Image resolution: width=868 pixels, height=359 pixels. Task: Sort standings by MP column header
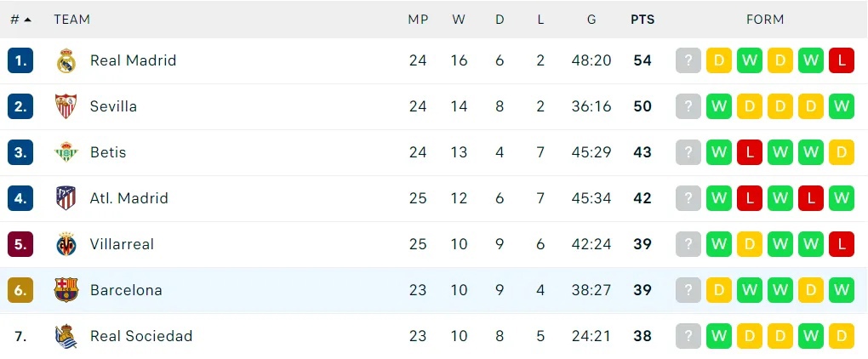point(418,20)
